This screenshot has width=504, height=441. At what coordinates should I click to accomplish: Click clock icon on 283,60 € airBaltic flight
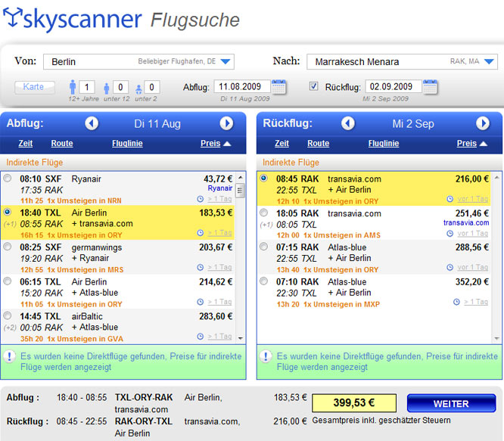click(201, 337)
